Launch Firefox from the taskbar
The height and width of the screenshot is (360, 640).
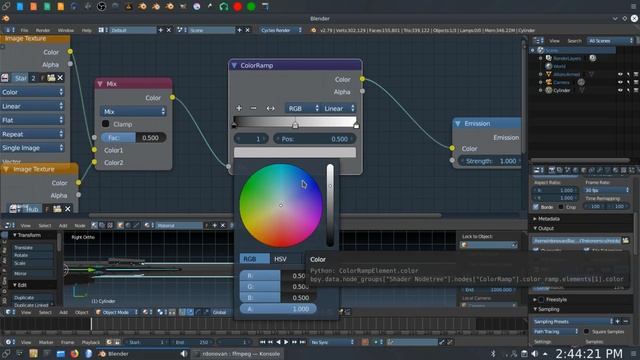click(74, 354)
